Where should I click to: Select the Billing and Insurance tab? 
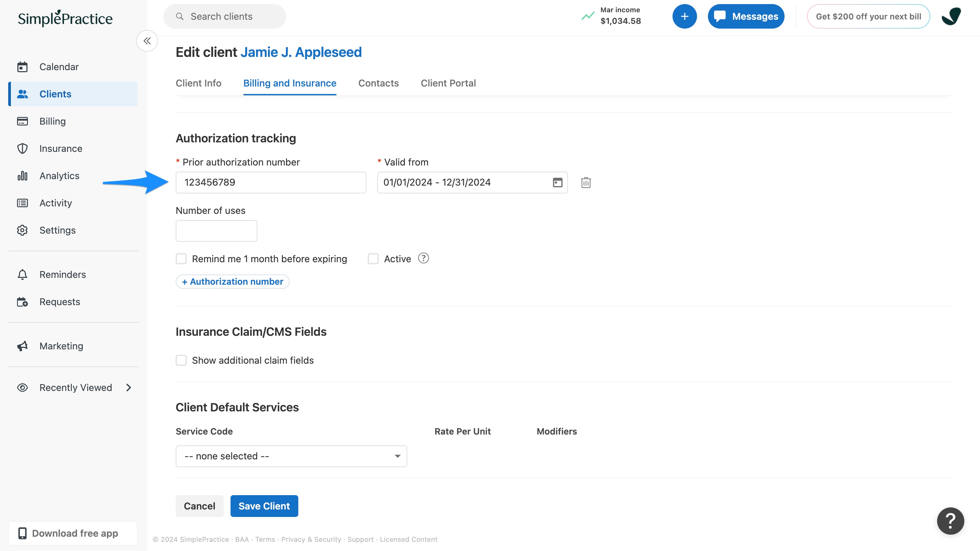pyautogui.click(x=289, y=83)
